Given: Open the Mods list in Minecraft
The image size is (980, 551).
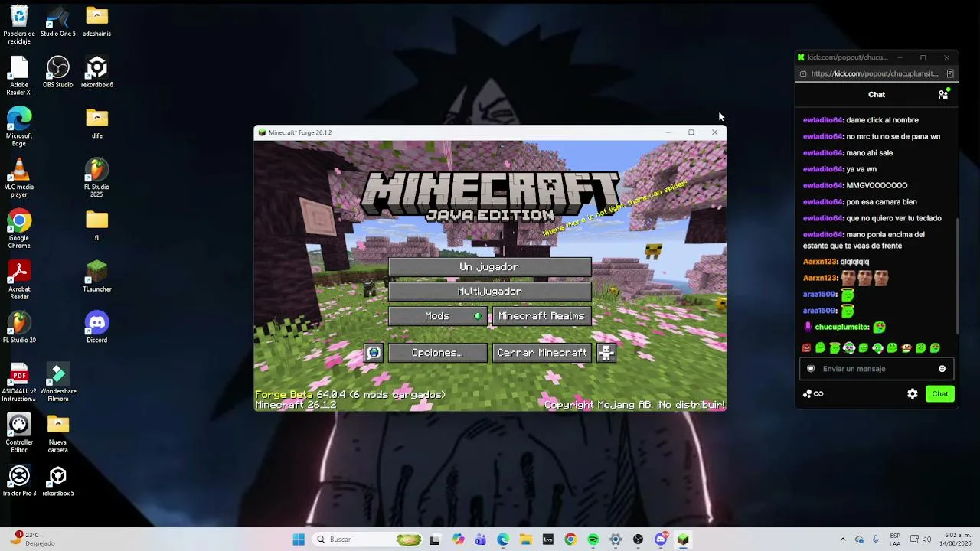Looking at the screenshot, I should point(438,316).
